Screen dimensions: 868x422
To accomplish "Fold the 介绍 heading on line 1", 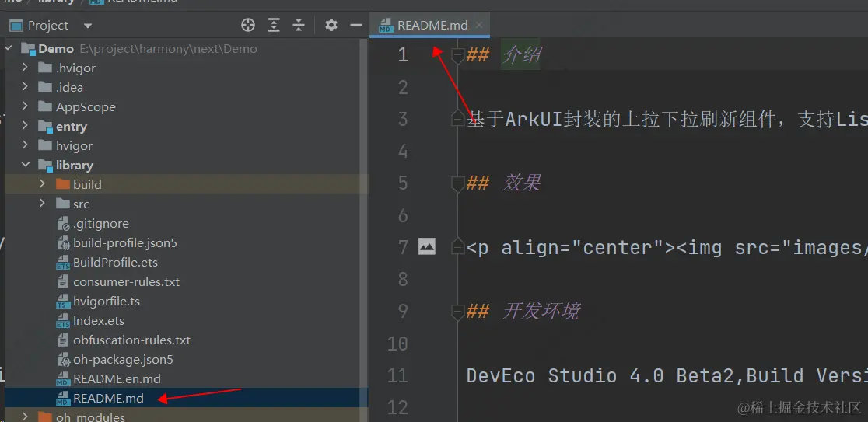I will point(457,54).
